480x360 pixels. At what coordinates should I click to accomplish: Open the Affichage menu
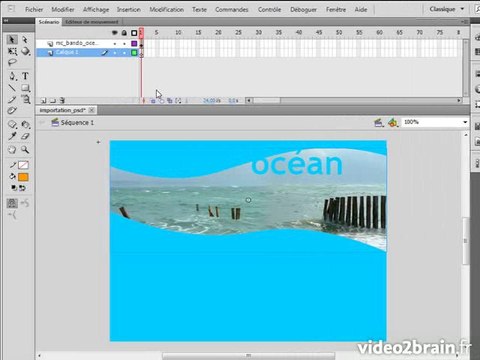pyautogui.click(x=96, y=9)
